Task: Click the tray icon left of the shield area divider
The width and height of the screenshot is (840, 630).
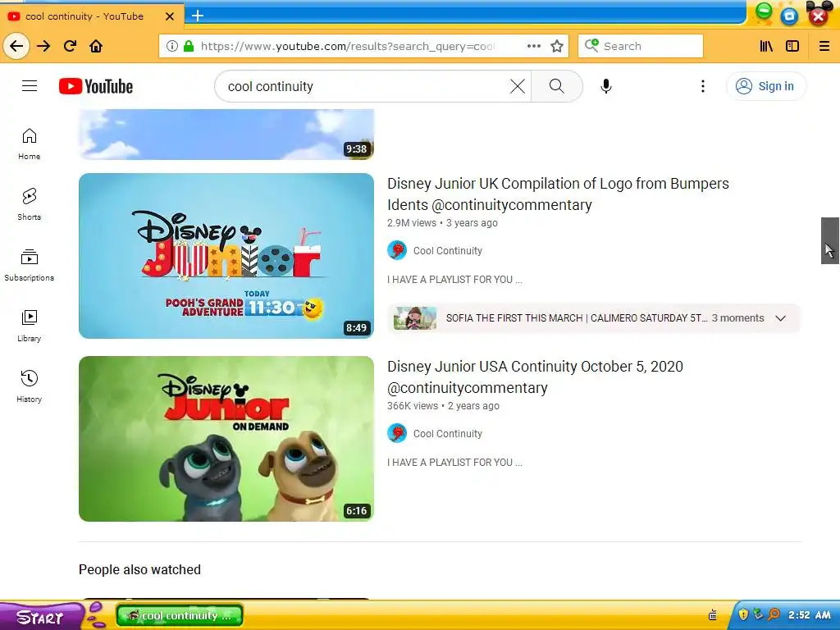Action: (x=713, y=615)
